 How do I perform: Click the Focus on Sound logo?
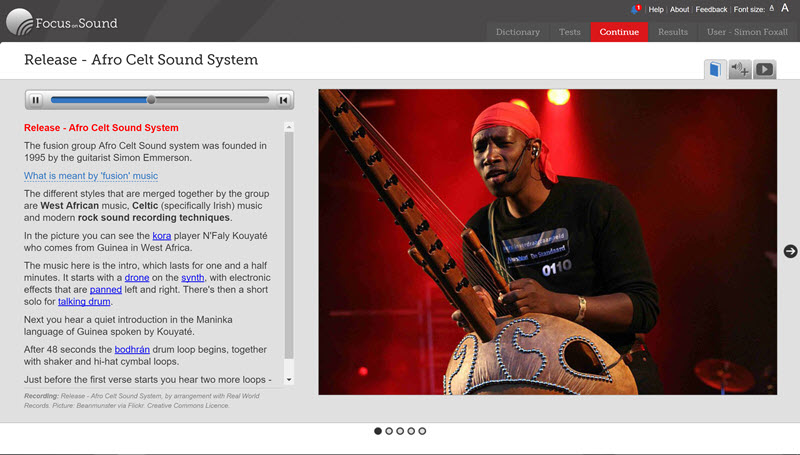point(62,22)
